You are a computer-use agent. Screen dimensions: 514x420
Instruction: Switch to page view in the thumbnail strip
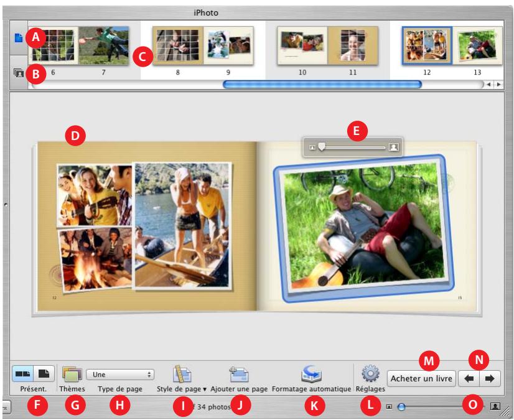pyautogui.click(x=19, y=38)
